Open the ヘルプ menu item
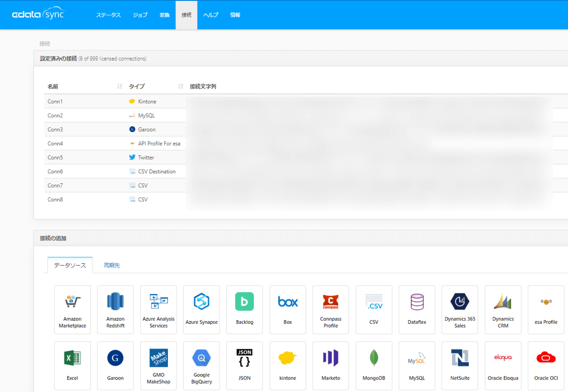The height and width of the screenshot is (392, 568). tap(211, 15)
